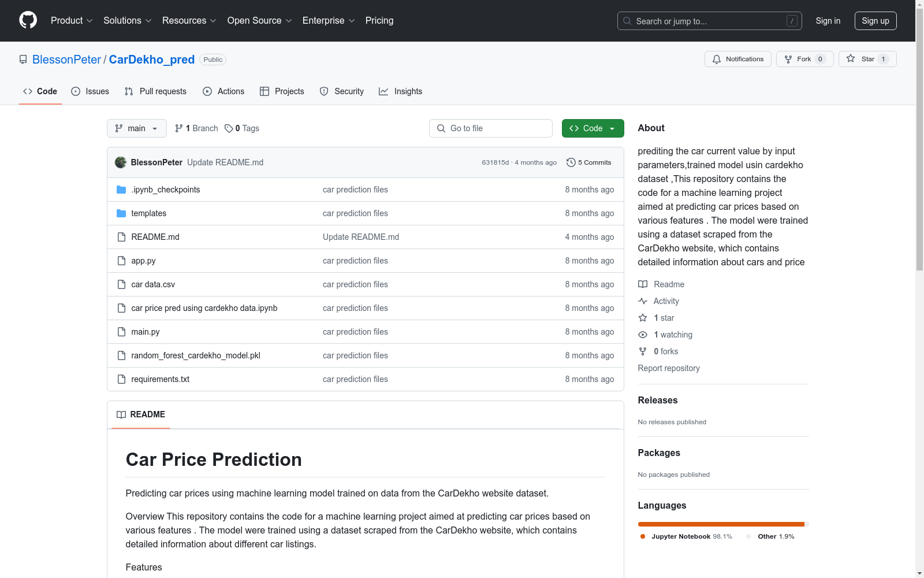This screenshot has height=578, width=924.
Task: Click the car data.csv file icon
Action: (121, 284)
